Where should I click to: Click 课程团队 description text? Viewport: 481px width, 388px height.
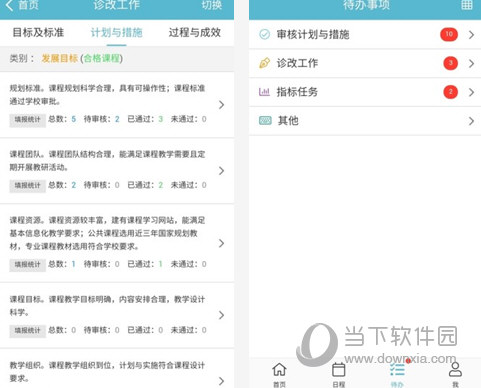tap(107, 161)
